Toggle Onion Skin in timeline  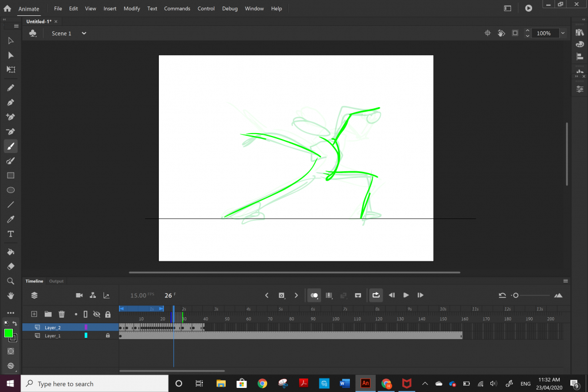click(315, 295)
